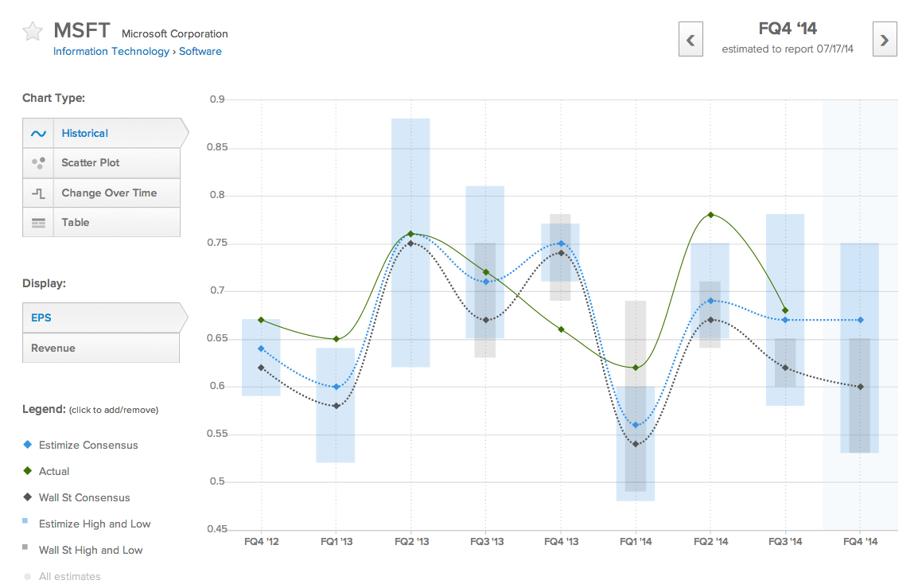Screen dimensions: 922x588
Task: Open the Information Technology sector link
Action: pos(111,51)
